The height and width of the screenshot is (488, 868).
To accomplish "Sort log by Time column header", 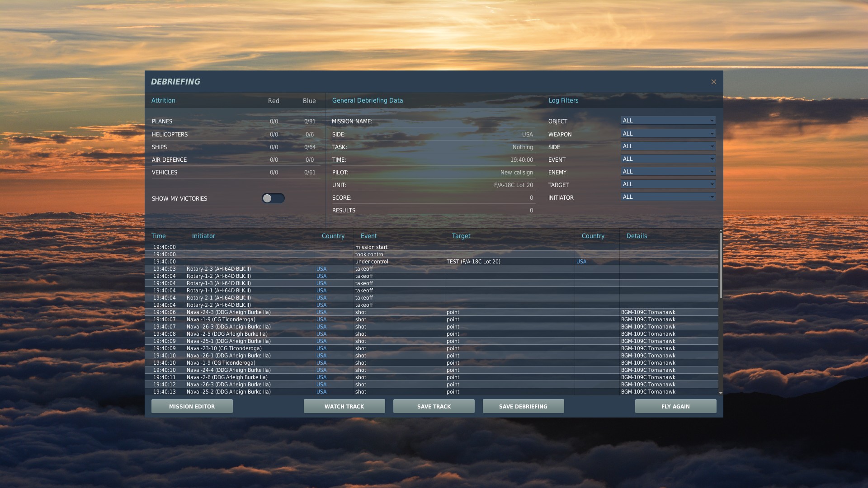I will click(158, 236).
